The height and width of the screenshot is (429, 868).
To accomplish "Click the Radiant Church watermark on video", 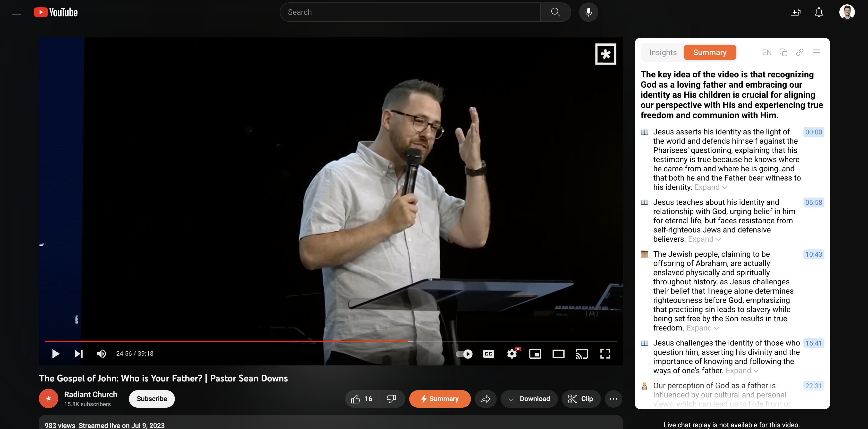I will coord(605,54).
